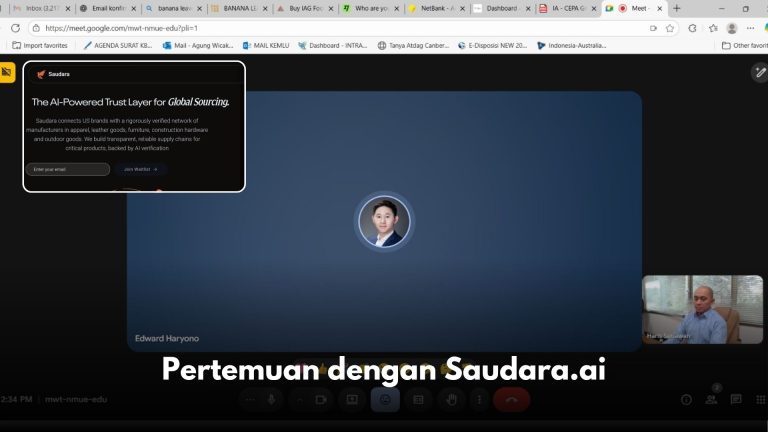The width and height of the screenshot is (768, 432).
Task: Close the Buy IAG tab
Action: point(331,8)
